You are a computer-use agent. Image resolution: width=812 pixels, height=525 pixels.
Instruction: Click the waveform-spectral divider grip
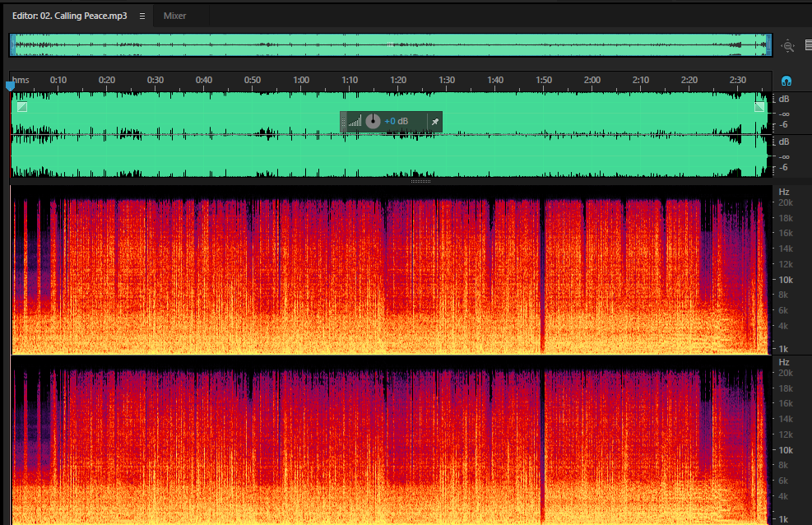pos(420,181)
